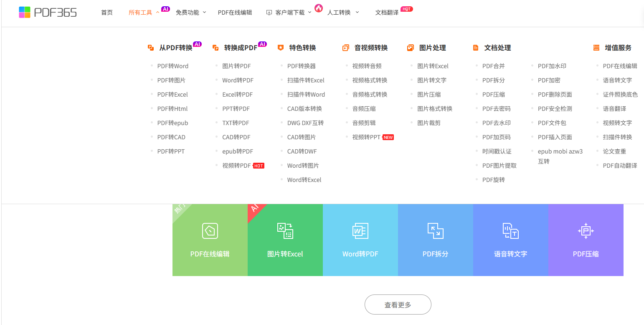Expand the 客户端下载 dropdown arrow
Screen dimensions: 644x325
pyautogui.click(x=309, y=12)
